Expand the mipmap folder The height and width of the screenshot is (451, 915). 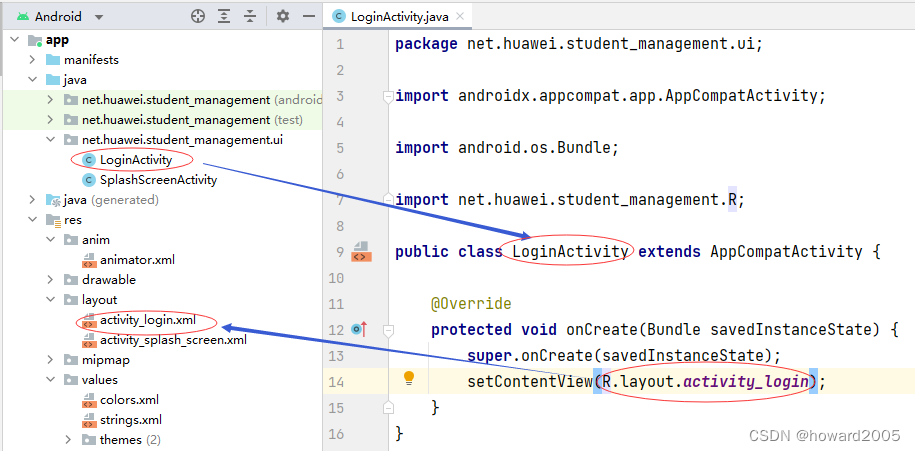pos(51,360)
